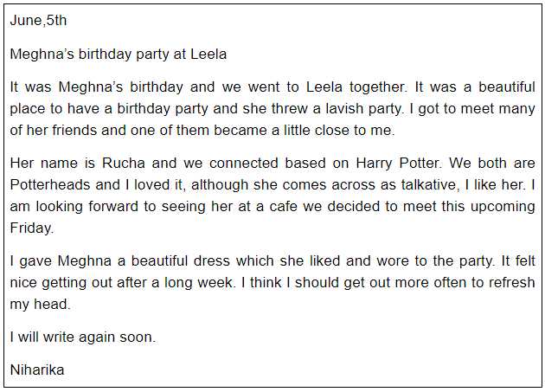Image resolution: width=545 pixels, height=392 pixels.
Task: Click the title Meghna's birthday party at Leela
Action: 119,55
